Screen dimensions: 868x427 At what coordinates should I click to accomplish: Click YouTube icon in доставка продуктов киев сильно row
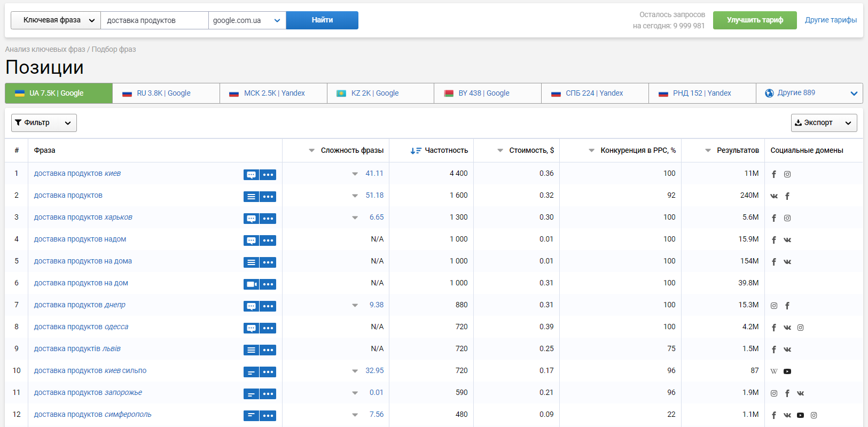(x=787, y=371)
